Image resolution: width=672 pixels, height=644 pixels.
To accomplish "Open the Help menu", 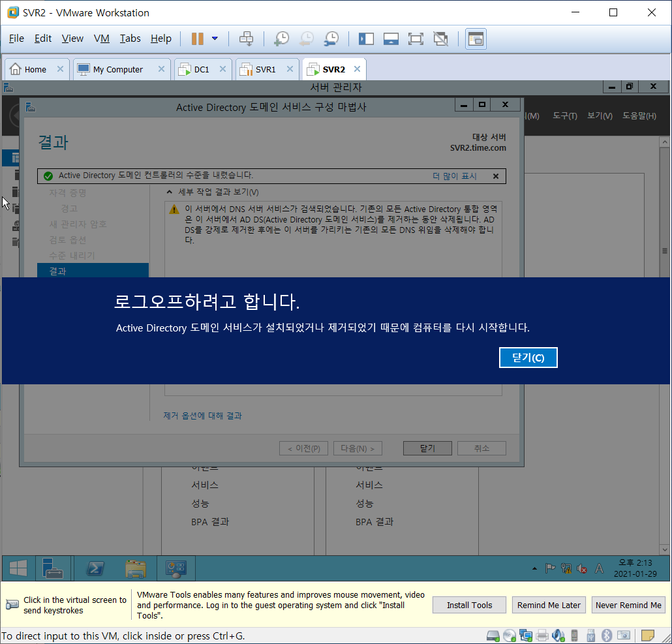I will click(160, 38).
